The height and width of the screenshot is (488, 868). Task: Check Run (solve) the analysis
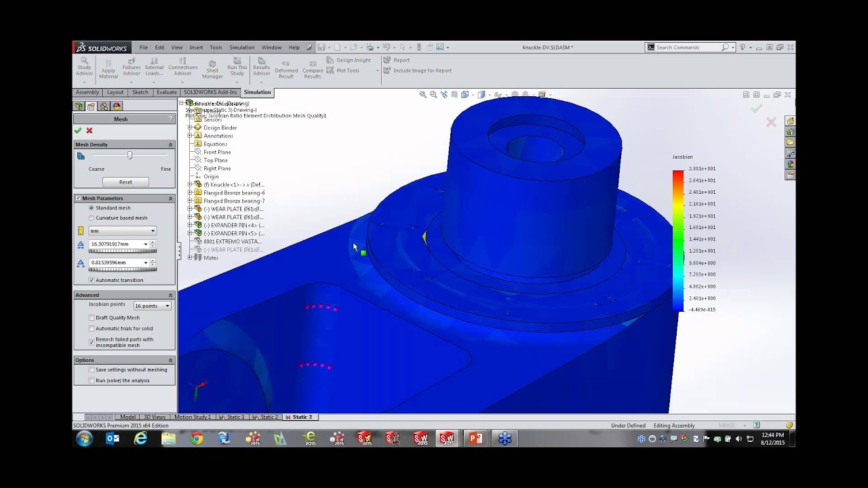[92, 380]
